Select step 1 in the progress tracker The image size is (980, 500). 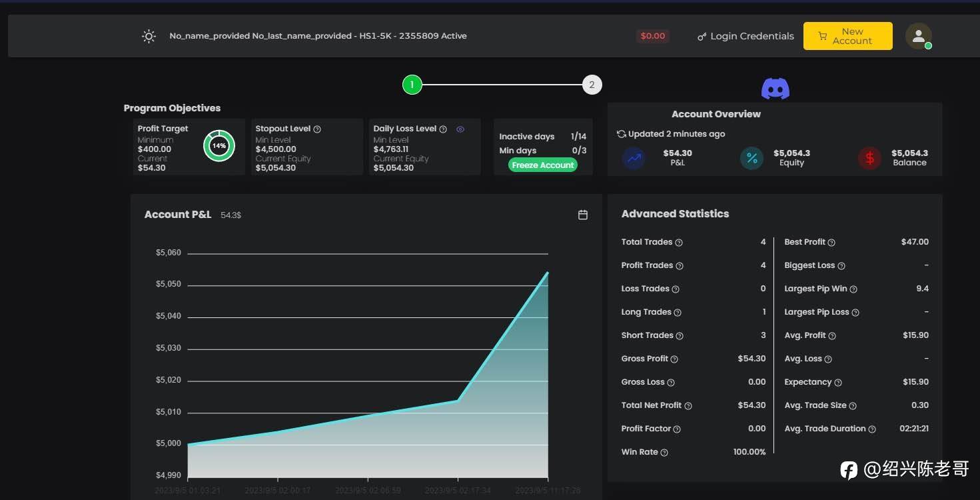click(412, 85)
